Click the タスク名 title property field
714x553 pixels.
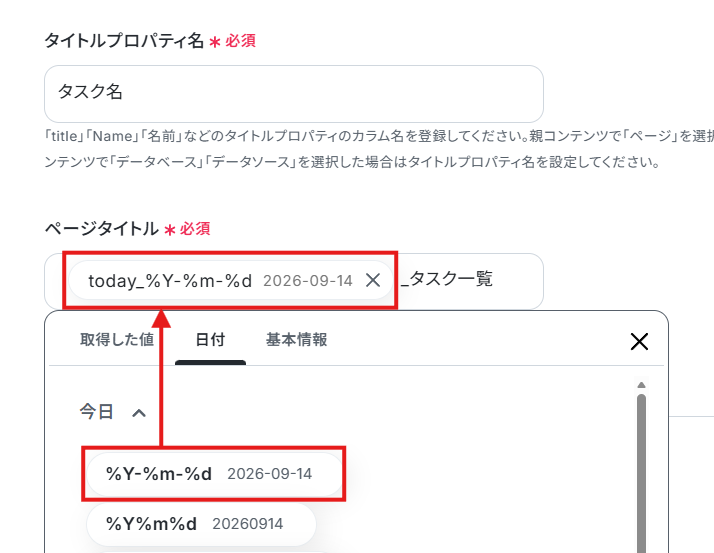[x=294, y=94]
